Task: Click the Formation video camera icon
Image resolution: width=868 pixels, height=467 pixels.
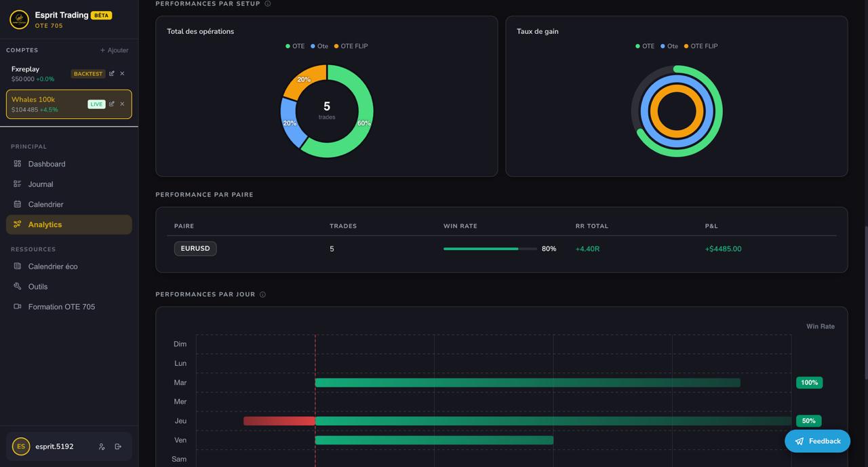Action: point(18,306)
